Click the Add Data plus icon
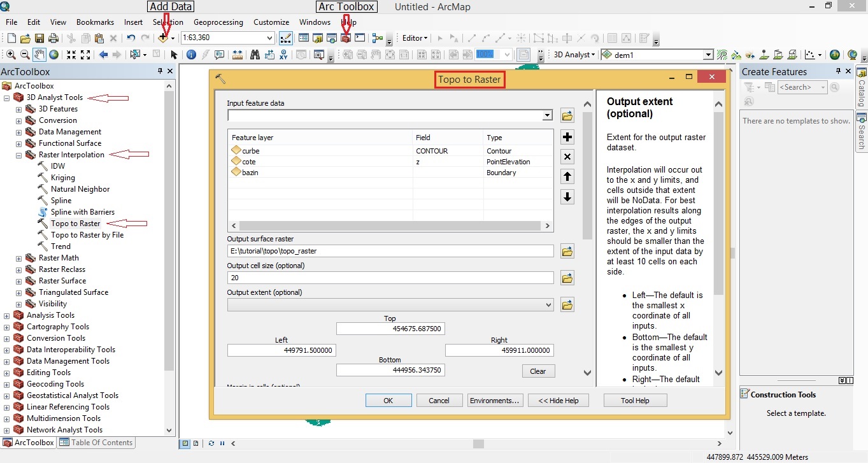Image resolution: width=868 pixels, height=463 pixels. point(163,38)
